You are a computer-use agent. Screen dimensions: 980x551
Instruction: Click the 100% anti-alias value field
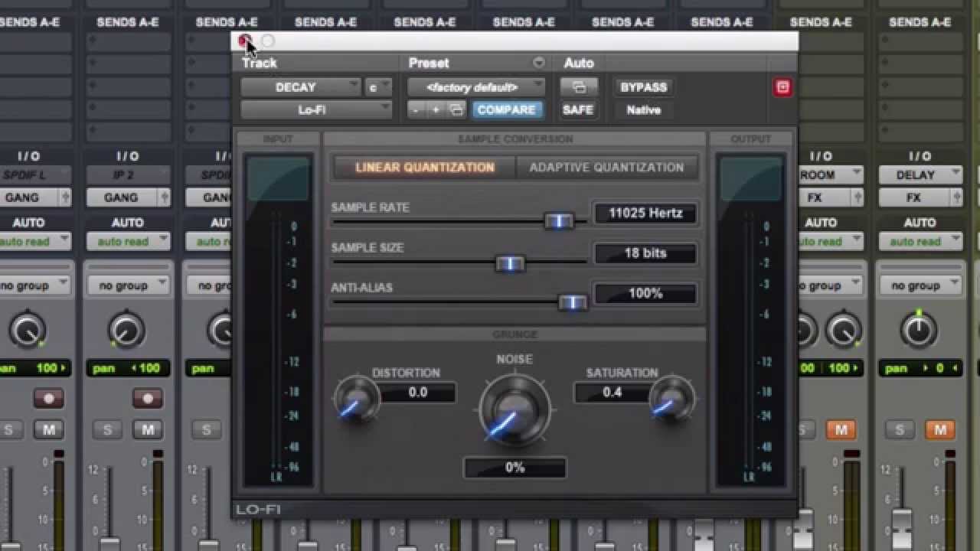(645, 293)
